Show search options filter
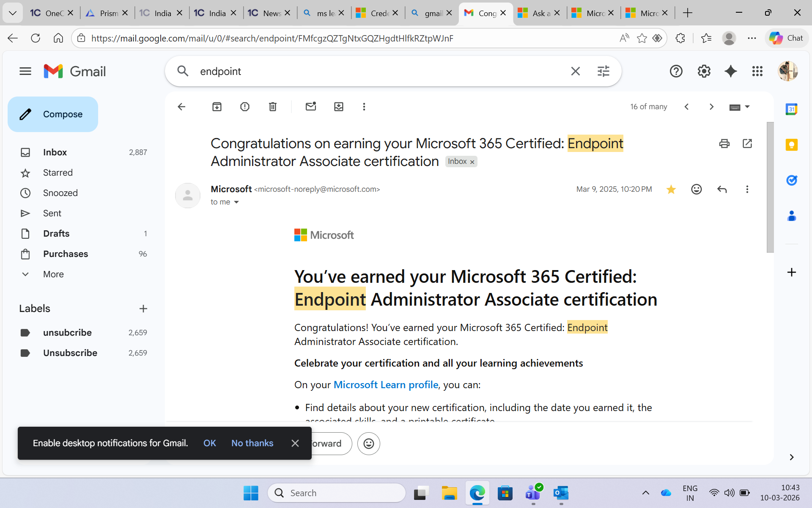The image size is (812, 508). point(604,71)
